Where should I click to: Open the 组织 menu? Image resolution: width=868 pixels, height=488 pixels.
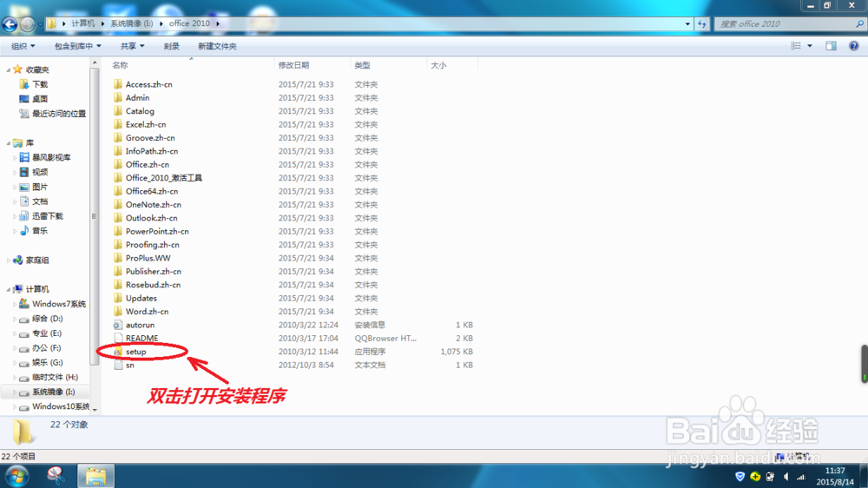click(23, 46)
